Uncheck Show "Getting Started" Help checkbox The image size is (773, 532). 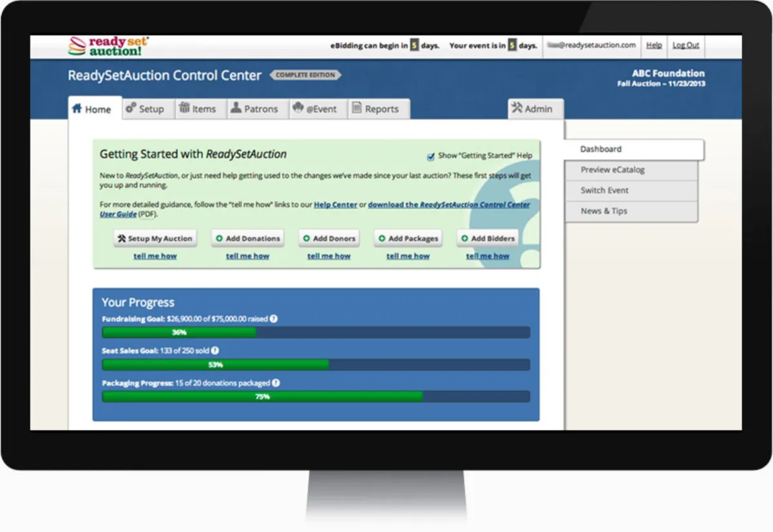[431, 156]
